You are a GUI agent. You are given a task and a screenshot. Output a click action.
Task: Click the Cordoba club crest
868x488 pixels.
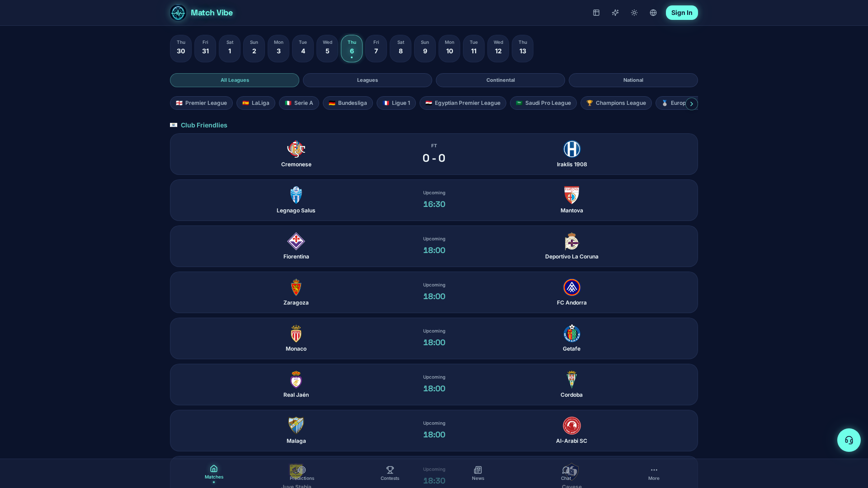[572, 380]
